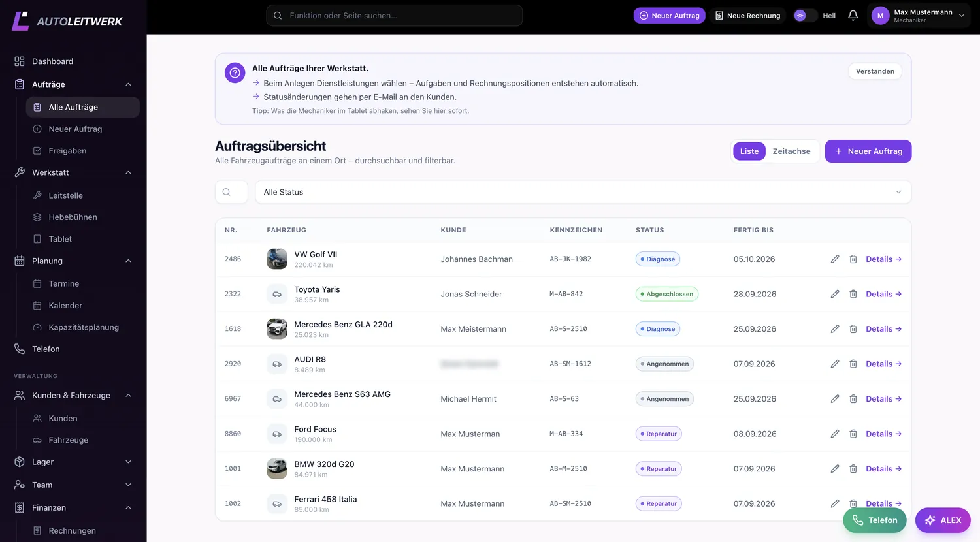Select the Liste view toggle
Viewport: 980px width, 542px height.
(749, 151)
